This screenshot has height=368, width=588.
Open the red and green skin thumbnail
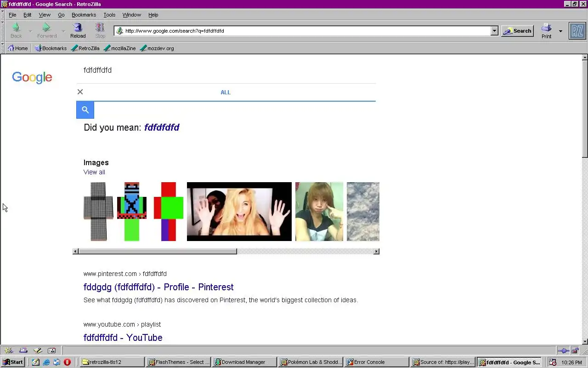click(x=169, y=212)
